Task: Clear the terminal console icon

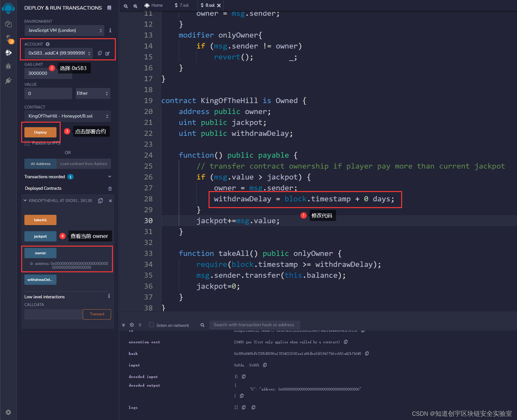Action: (x=132, y=325)
